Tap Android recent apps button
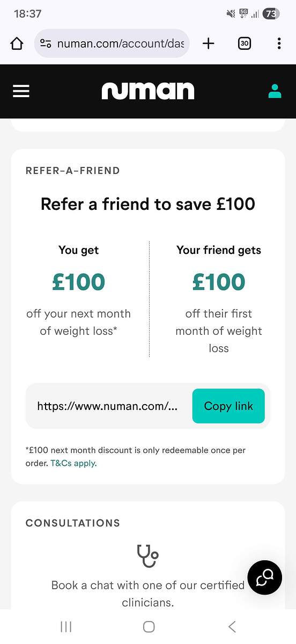 pos(66,626)
